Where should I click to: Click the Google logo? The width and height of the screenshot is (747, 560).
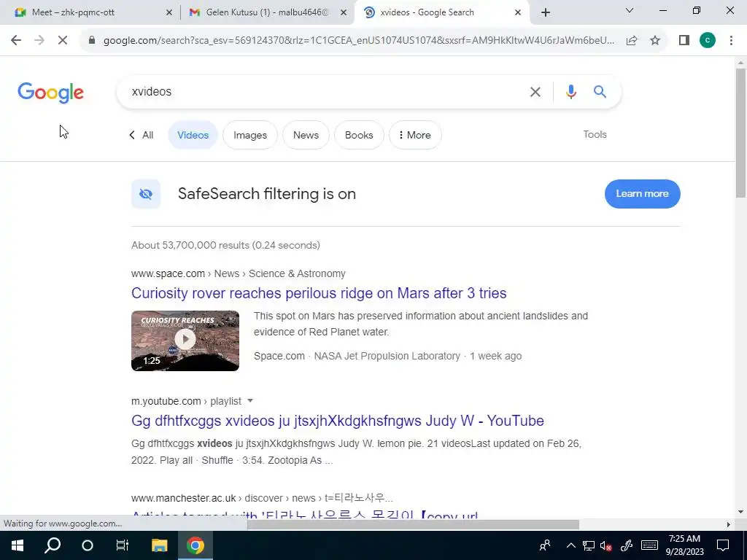pyautogui.click(x=50, y=93)
